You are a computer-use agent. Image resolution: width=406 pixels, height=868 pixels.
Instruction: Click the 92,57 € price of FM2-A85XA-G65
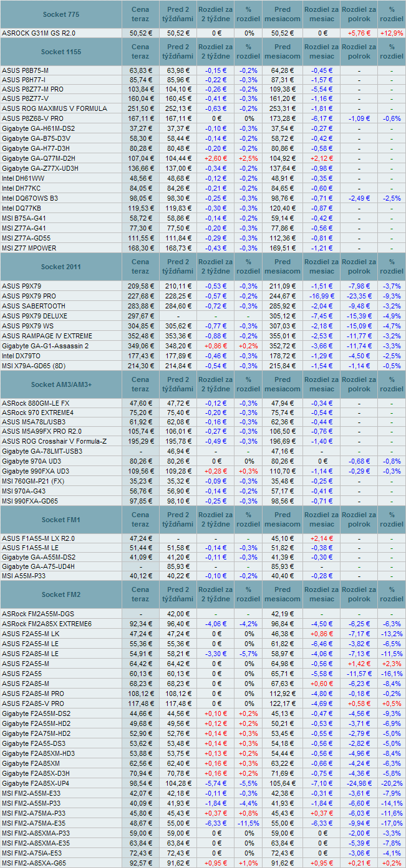pyautogui.click(x=140, y=862)
